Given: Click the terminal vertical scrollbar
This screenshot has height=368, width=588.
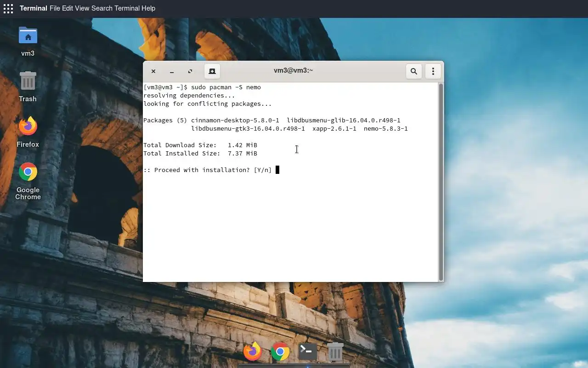Looking at the screenshot, I should pos(441,182).
